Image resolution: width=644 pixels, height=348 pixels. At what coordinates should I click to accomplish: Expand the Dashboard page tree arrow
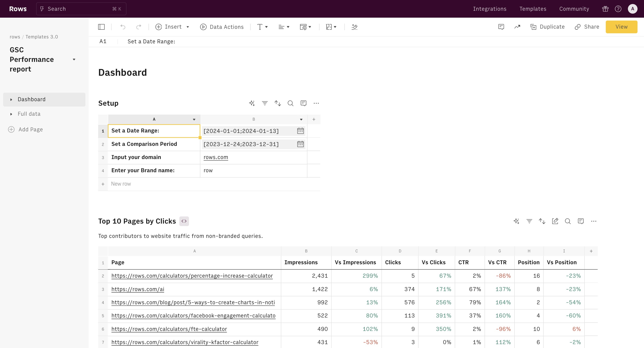(11, 100)
